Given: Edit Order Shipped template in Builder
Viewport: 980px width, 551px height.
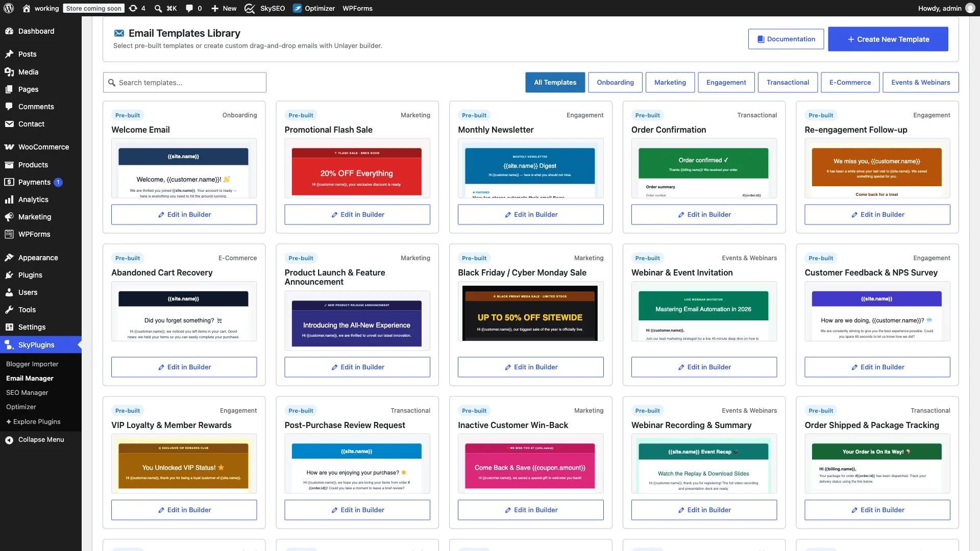Looking at the screenshot, I should 877,510.
